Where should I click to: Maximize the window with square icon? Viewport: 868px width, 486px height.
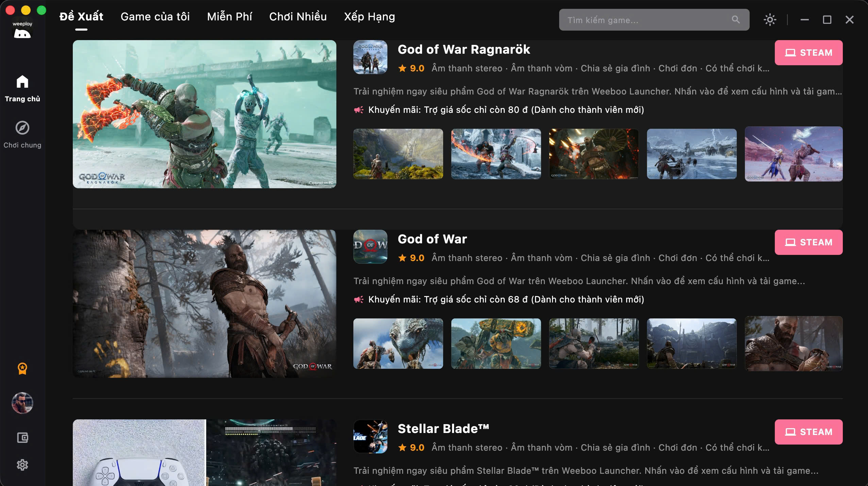tap(827, 20)
